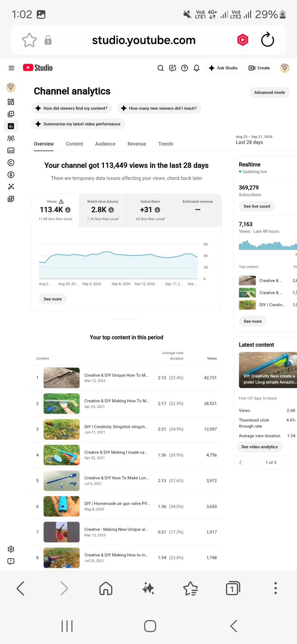Viewport: 297px width, 644px height.
Task: Open browser bookmarks list icon
Action: (x=190, y=588)
